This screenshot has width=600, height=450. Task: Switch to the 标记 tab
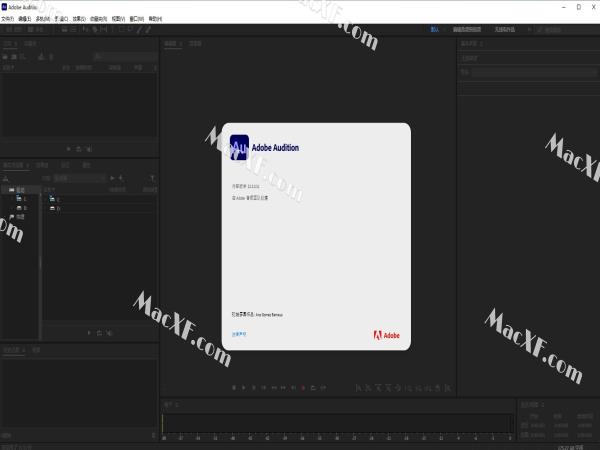(x=65, y=165)
